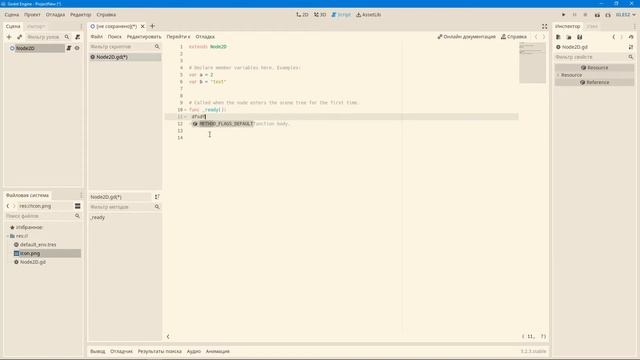The image size is (640, 360).
Task: Open Справка help search
Action: click(x=513, y=37)
